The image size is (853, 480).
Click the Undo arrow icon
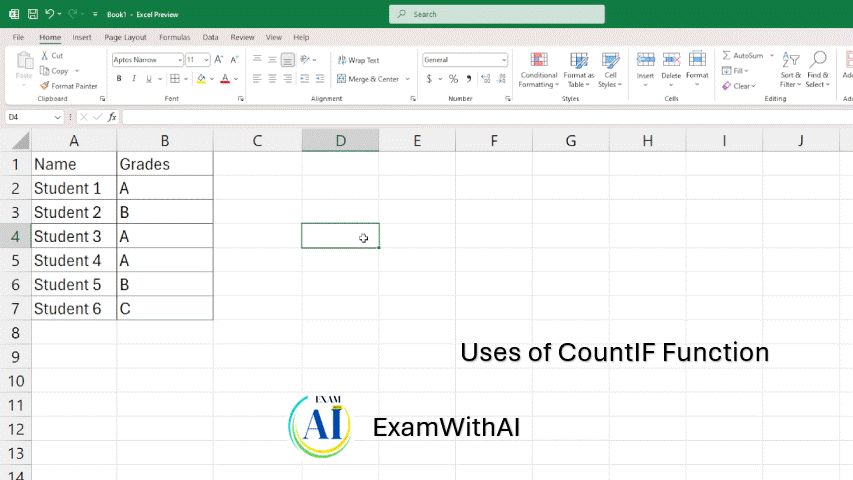point(50,14)
